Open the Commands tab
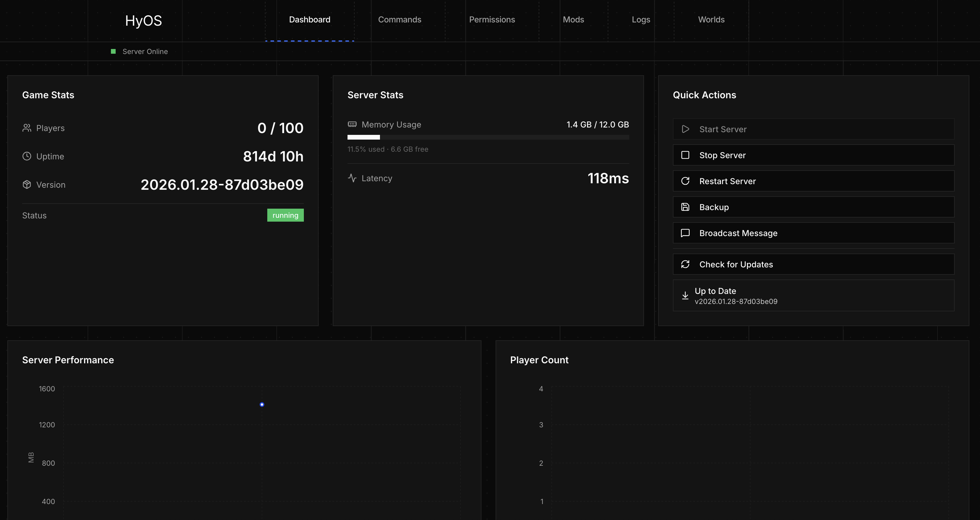 click(x=399, y=20)
